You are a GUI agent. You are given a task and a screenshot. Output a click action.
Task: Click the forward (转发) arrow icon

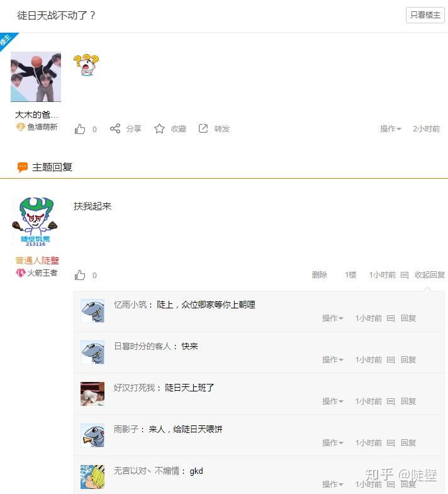[203, 128]
